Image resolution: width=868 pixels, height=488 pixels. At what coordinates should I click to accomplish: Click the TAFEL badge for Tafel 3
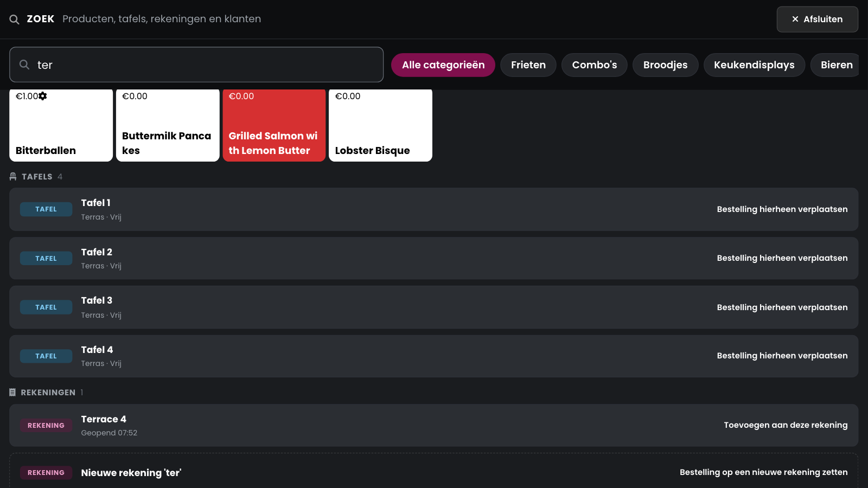(46, 307)
